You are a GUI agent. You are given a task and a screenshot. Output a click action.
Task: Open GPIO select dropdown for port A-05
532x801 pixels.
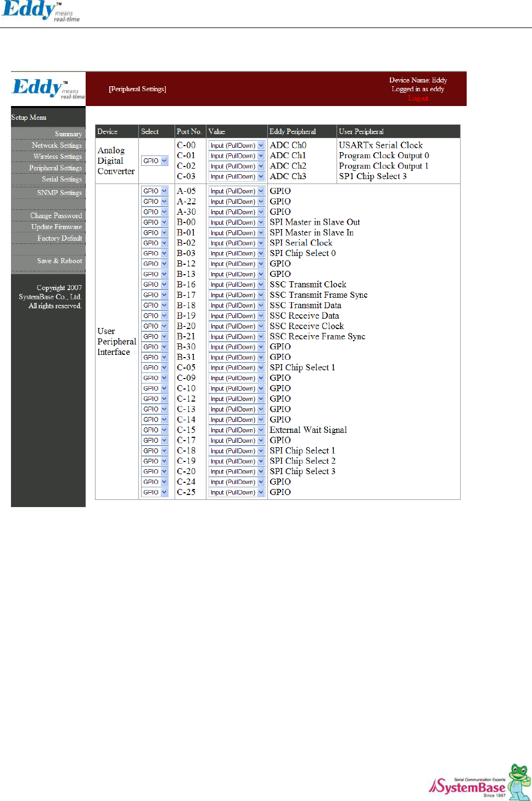click(155, 191)
